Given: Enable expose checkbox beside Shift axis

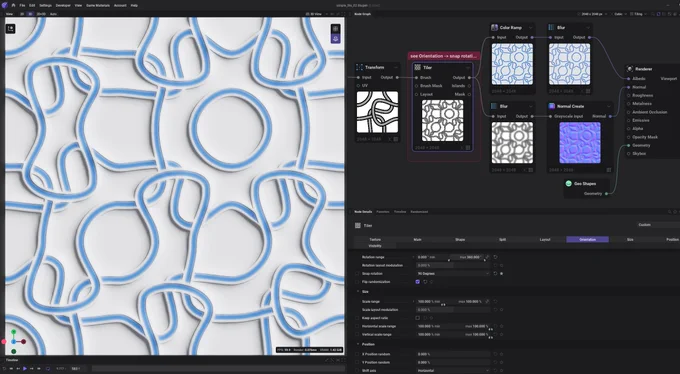Looking at the screenshot, I should click(357, 371).
